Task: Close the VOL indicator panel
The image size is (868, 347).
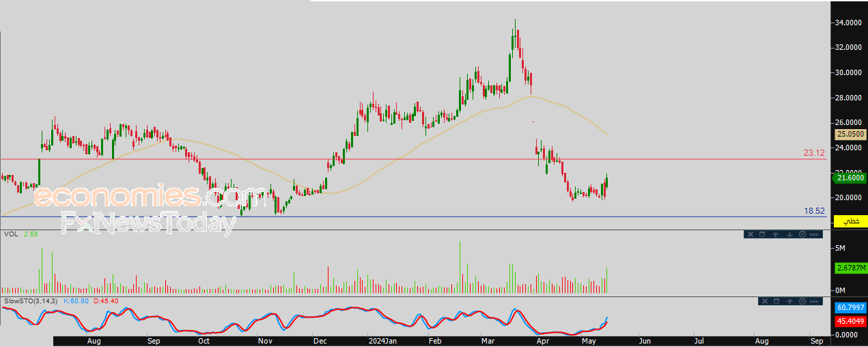Action: tap(751, 234)
